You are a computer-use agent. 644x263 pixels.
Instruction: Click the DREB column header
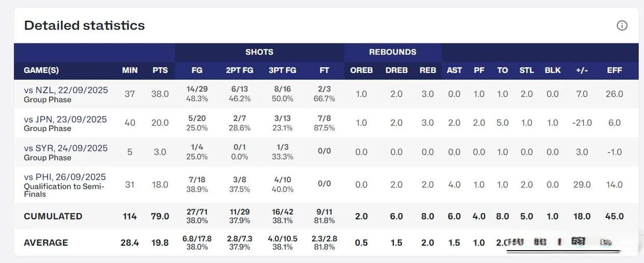[x=397, y=70]
